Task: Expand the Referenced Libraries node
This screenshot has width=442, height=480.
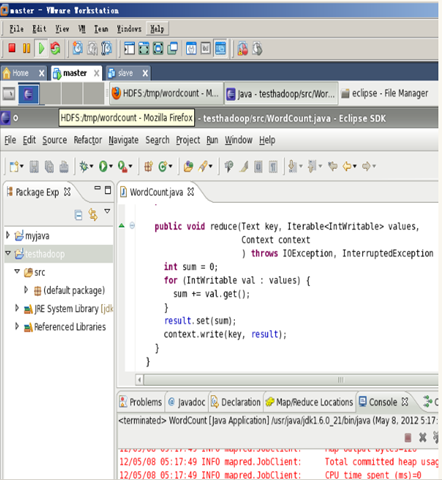Action: coord(17,326)
